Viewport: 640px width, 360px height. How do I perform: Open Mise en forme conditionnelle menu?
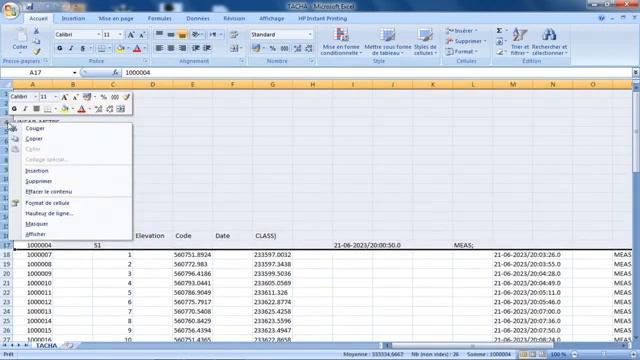point(341,42)
